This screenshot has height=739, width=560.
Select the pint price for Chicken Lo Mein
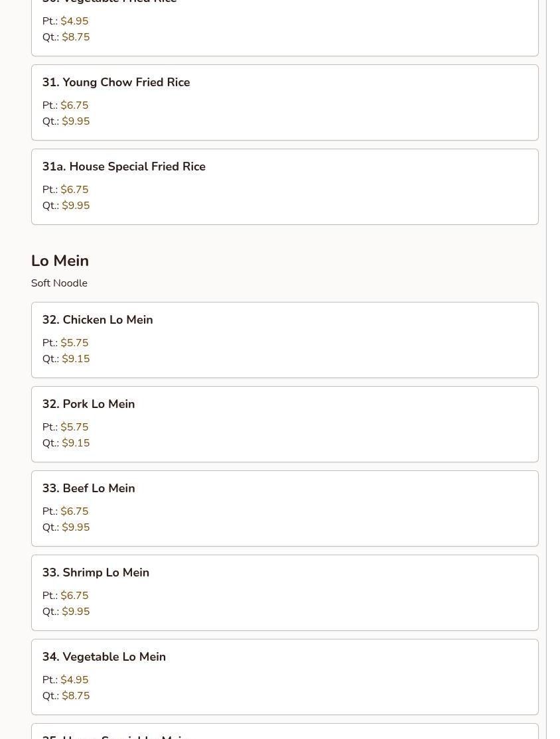tap(74, 343)
